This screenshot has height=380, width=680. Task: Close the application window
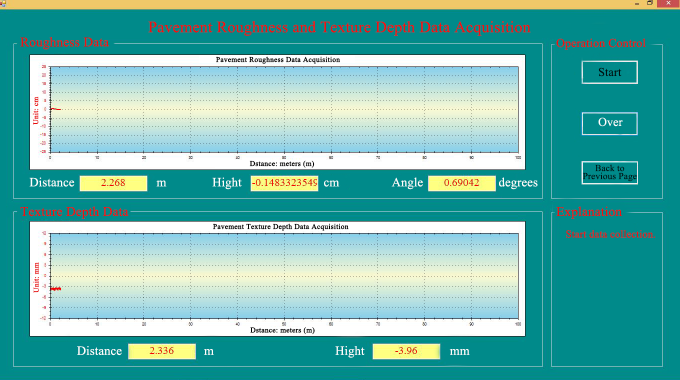point(668,3)
